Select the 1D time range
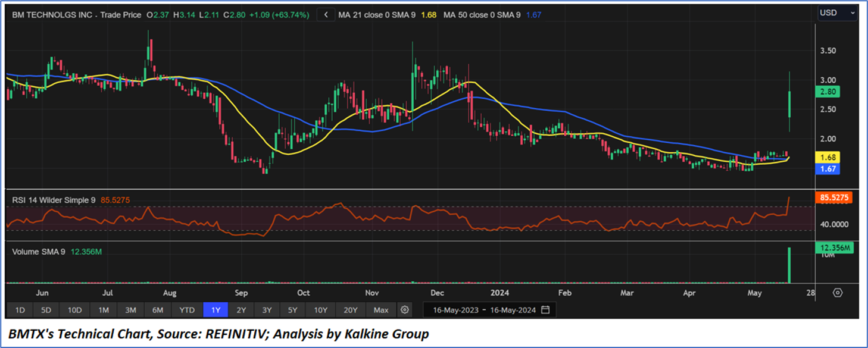868x348 pixels. [20, 310]
